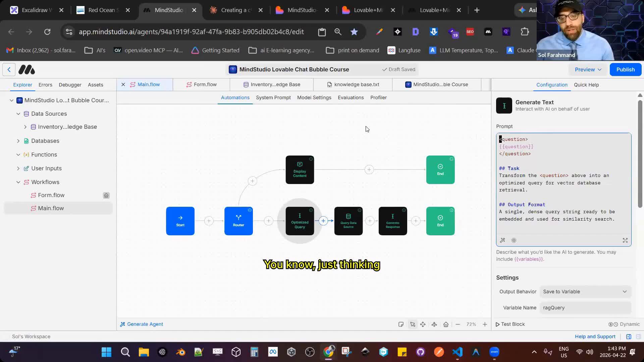This screenshot has width=644, height=362.
Task: Click the auto-arrange layout icon
Action: click(x=434, y=324)
